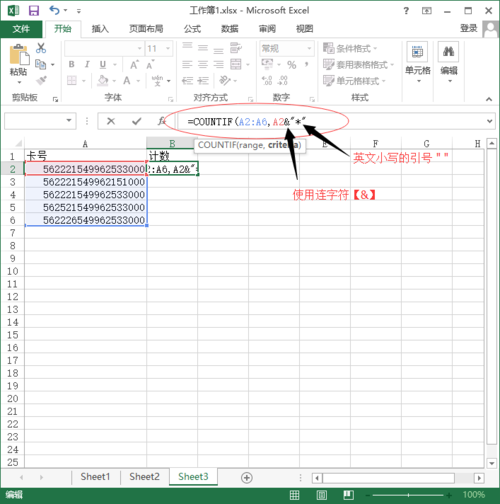Add a new sheet with plus icon
The image size is (500, 504).
tap(246, 478)
